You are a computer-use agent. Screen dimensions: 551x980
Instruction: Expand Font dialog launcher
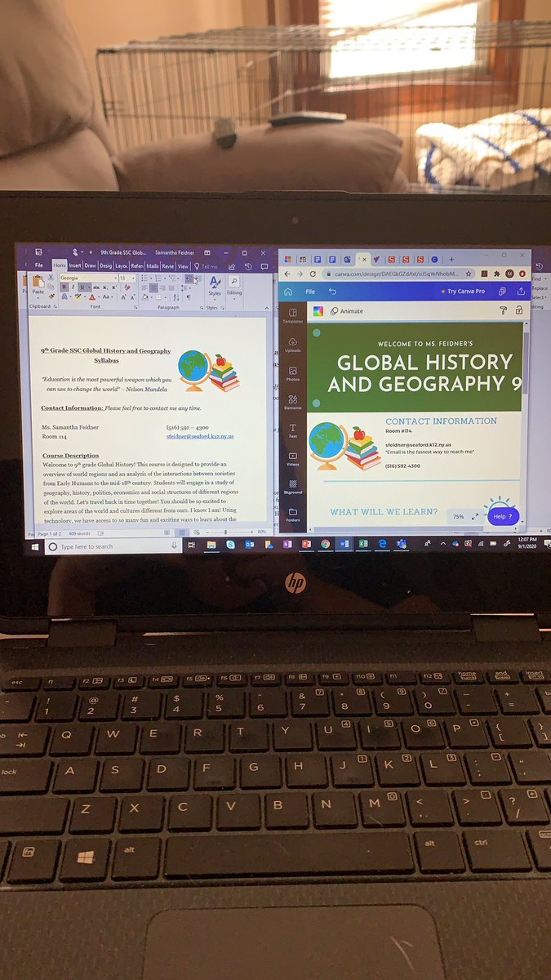[x=135, y=307]
